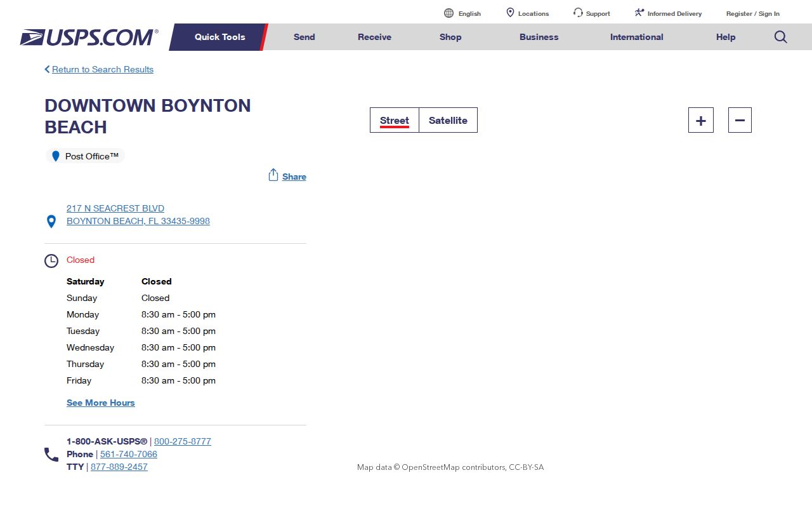Screen dimensions: 812x508
Task: Click the USPS.COM logo
Action: (89, 37)
